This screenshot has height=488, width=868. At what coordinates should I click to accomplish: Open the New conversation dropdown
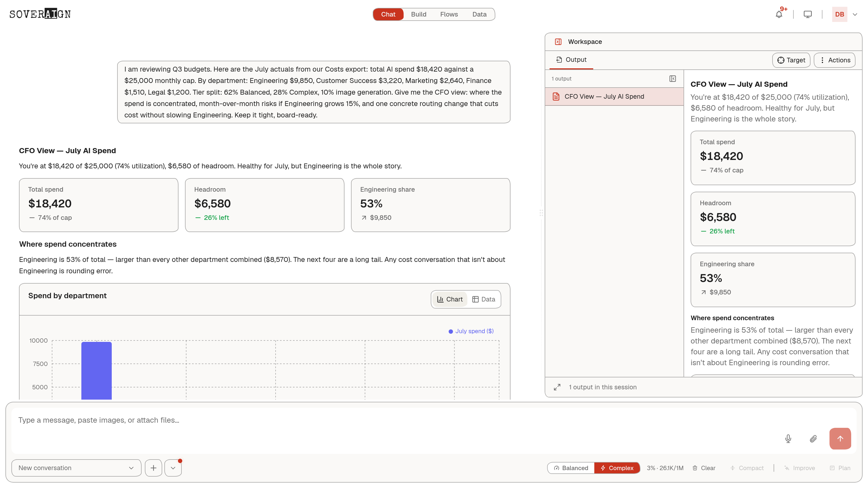pos(76,468)
